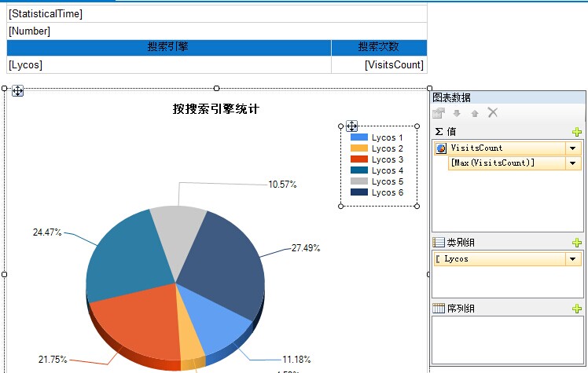Click the 27.49% data label

click(x=306, y=248)
